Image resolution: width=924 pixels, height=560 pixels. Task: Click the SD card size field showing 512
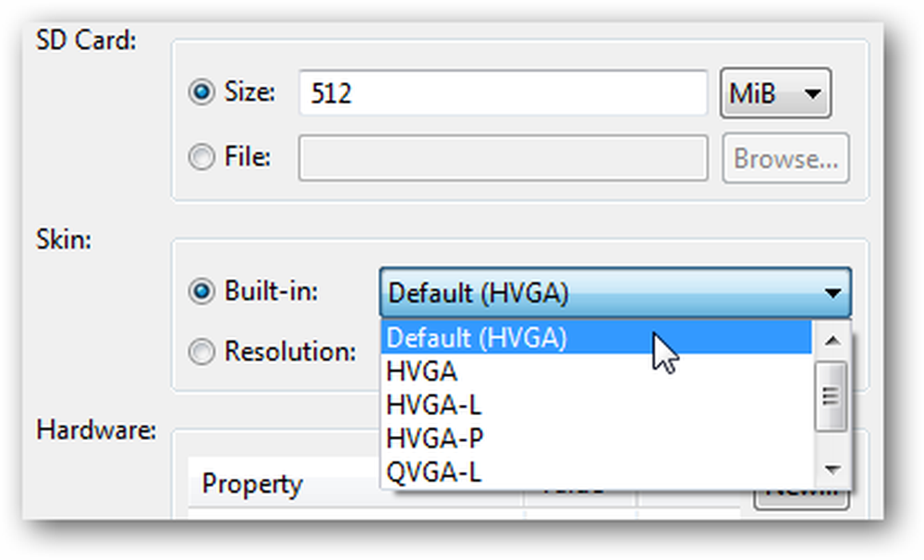click(503, 92)
